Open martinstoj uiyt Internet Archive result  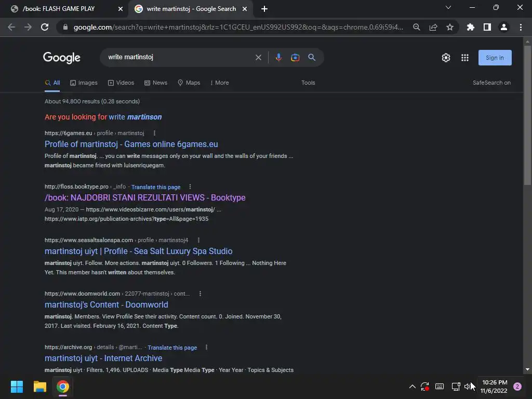[x=103, y=358]
